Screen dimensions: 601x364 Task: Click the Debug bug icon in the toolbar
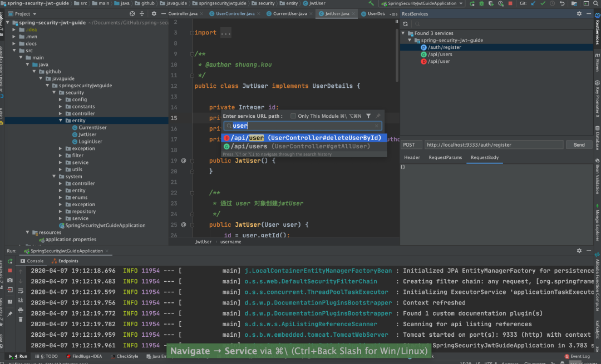pyautogui.click(x=480, y=3)
